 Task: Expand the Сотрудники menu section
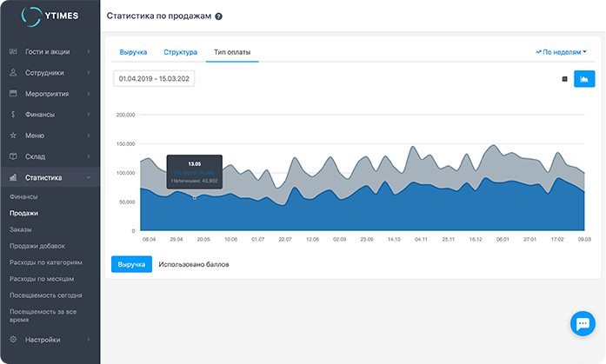click(x=50, y=73)
